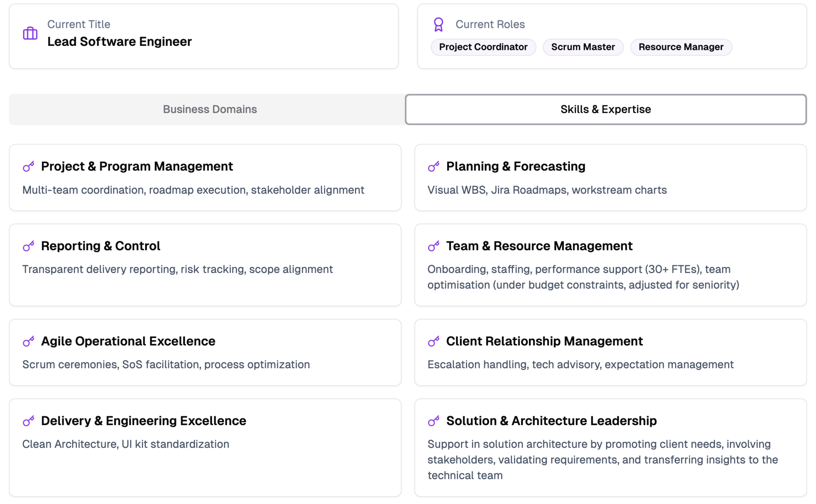The image size is (816, 504).
Task: Click the award ribbon icon beside Current Roles
Action: tap(438, 25)
